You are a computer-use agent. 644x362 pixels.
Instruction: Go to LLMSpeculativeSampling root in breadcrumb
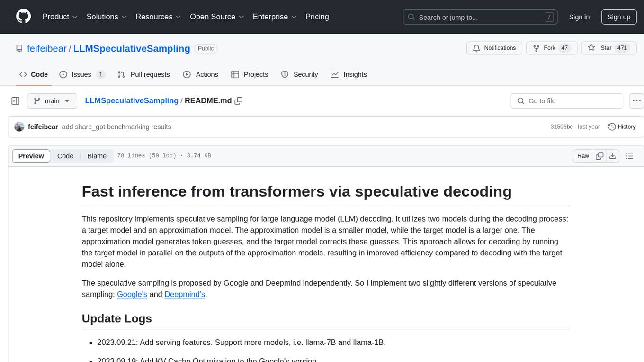(132, 100)
